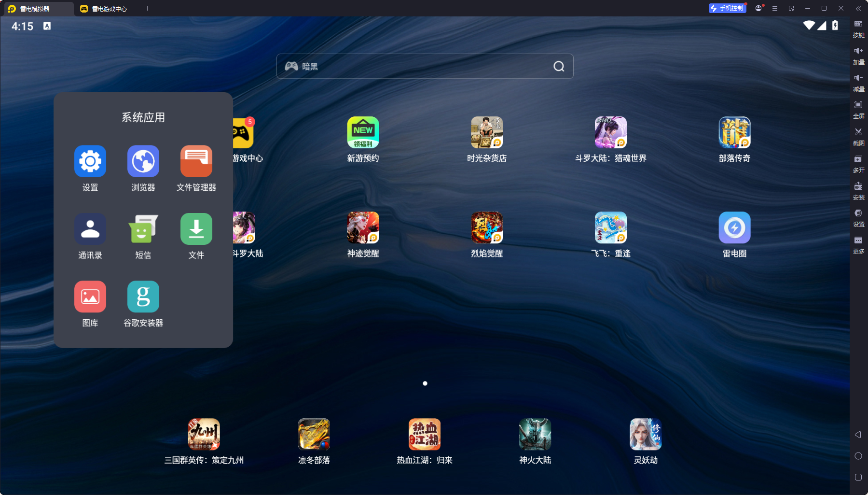Click the 系统应用 folder title
868x495 pixels.
143,117
